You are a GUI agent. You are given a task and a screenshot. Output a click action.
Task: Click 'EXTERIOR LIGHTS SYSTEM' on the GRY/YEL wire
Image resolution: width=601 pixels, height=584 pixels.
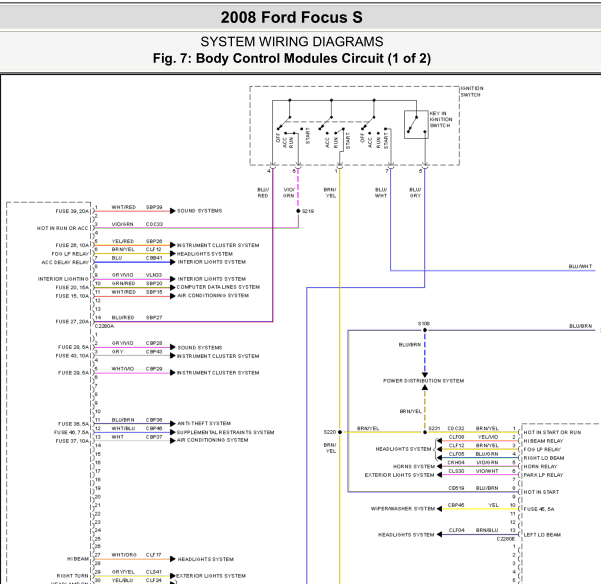click(211, 576)
